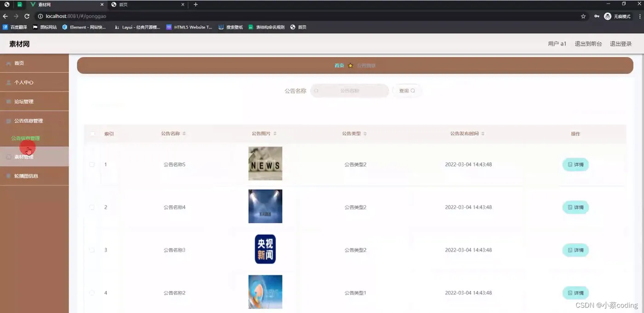The image size is (644, 313).
Task: Open 首页 in the sidebar
Action: point(34,63)
